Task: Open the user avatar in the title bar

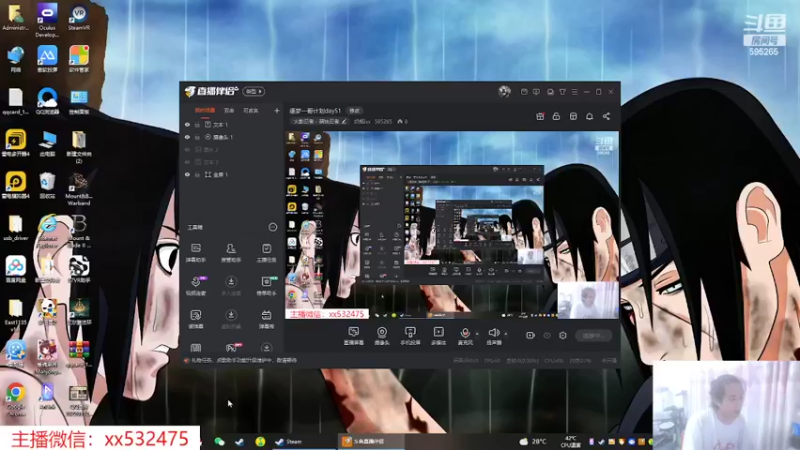Action: pos(504,91)
